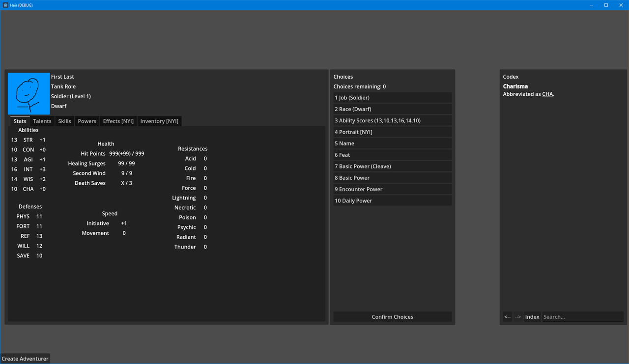Click the Create Adventurer button
629x364 pixels.
25,359
